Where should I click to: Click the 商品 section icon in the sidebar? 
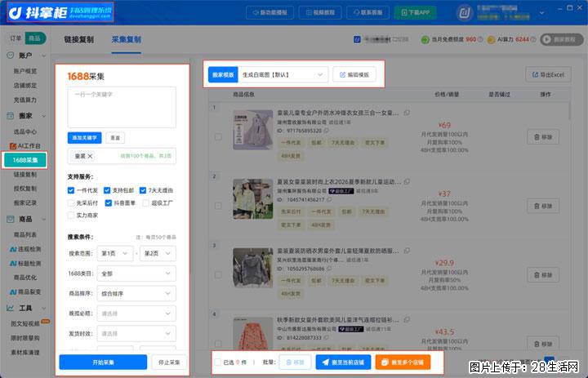tap(11, 219)
